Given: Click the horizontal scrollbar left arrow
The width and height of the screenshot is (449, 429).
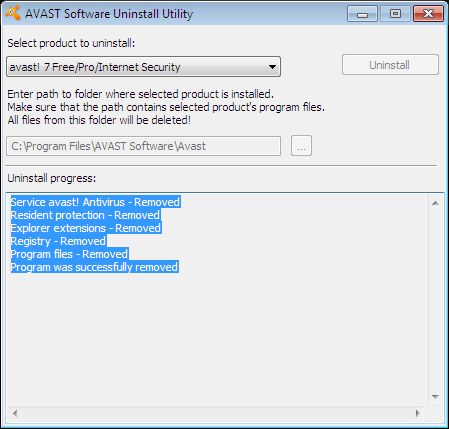Looking at the screenshot, I should coord(15,413).
